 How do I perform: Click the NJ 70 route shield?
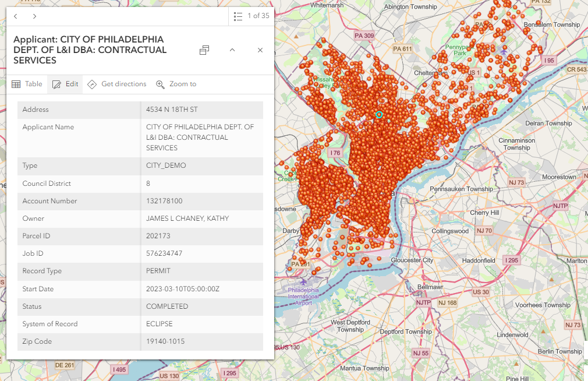[x=484, y=231]
